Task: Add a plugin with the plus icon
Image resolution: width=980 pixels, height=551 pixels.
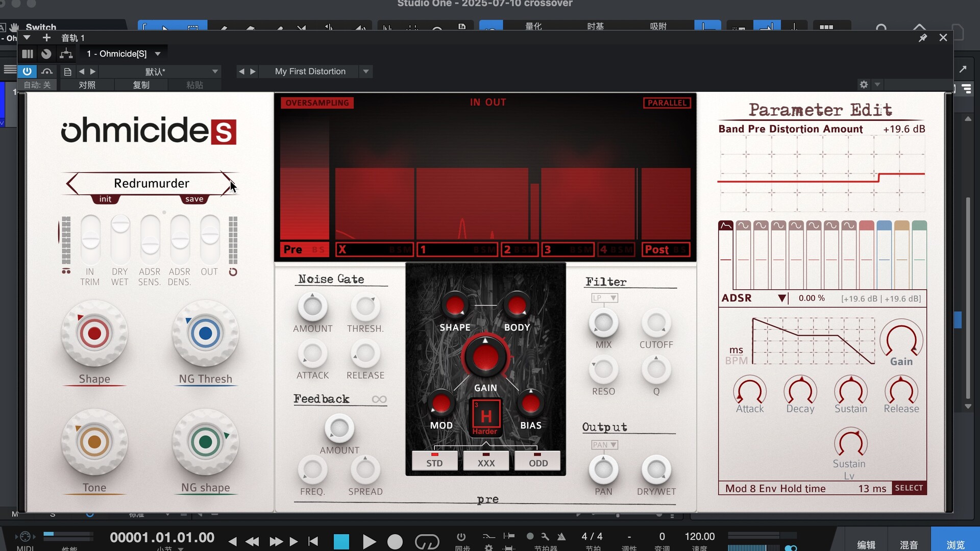Action: click(x=46, y=38)
